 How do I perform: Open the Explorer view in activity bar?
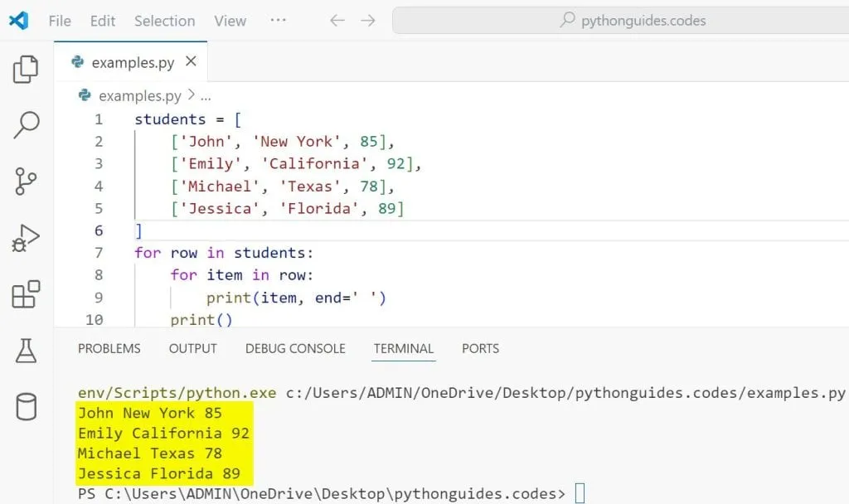pos(27,70)
